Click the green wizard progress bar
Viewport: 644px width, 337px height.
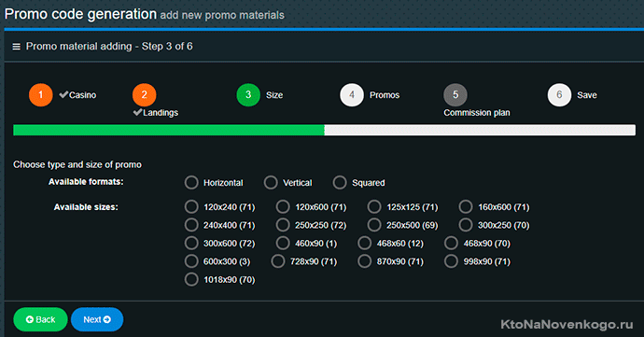point(169,131)
